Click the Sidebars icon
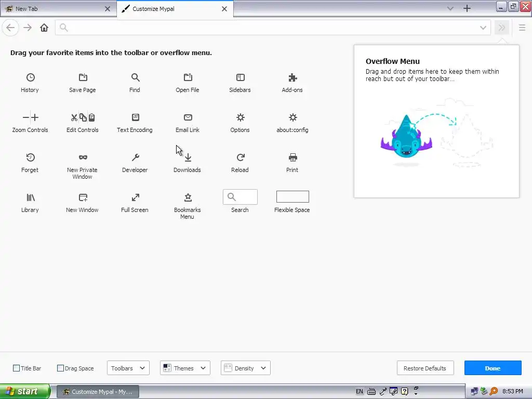Image resolution: width=532 pixels, height=399 pixels. click(240, 77)
